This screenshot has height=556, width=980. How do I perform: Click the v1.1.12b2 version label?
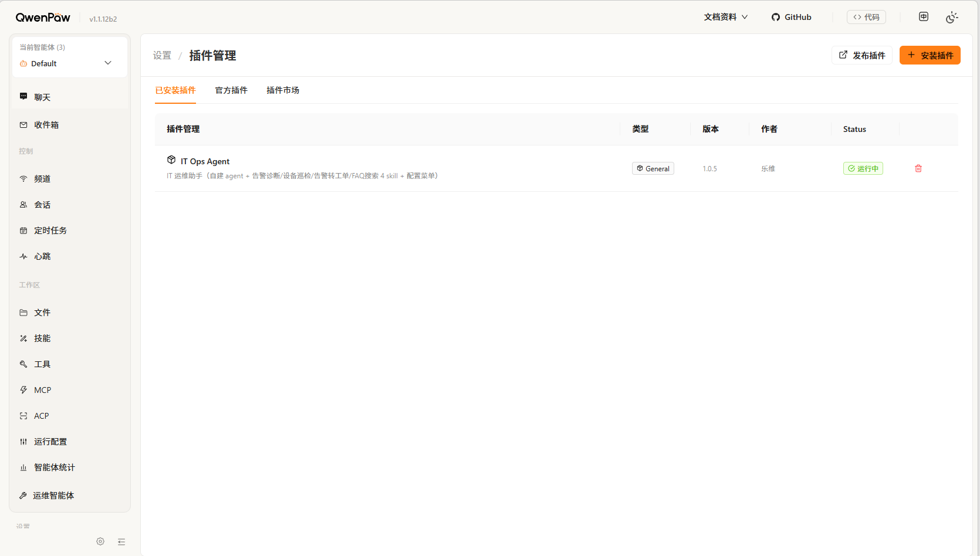[103, 19]
